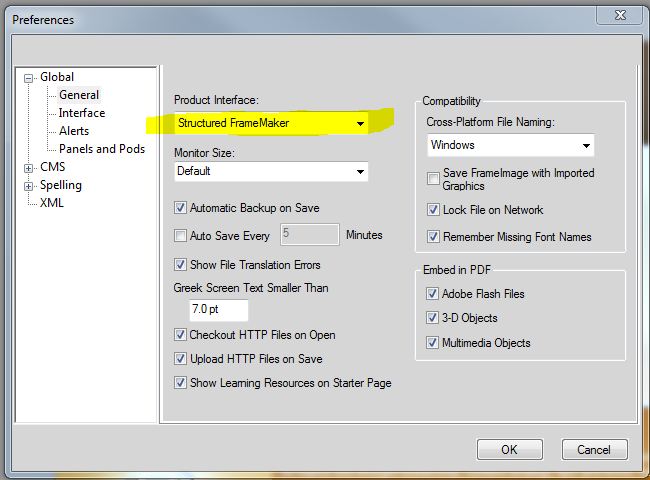
Task: Toggle Lock File on Network
Action: pos(433,209)
